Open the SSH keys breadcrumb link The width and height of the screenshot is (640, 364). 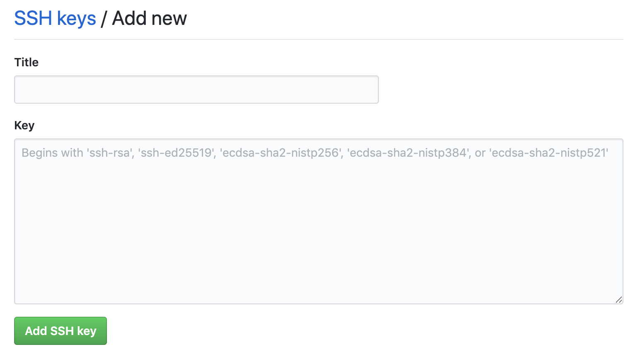[55, 19]
